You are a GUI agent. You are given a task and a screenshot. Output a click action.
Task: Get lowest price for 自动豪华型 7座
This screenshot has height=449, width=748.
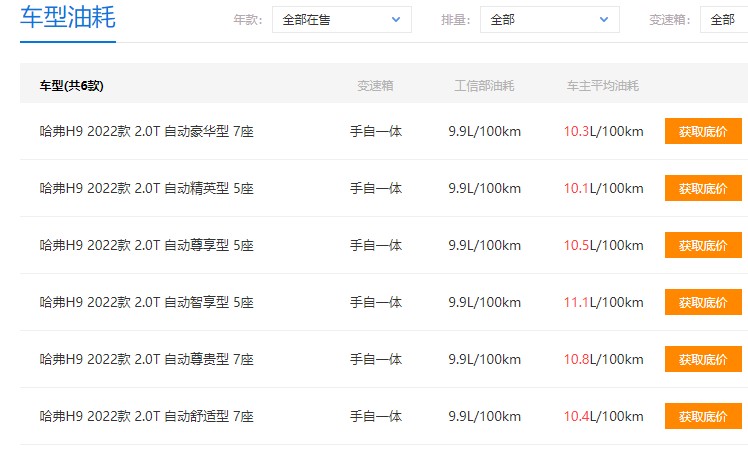tap(703, 131)
